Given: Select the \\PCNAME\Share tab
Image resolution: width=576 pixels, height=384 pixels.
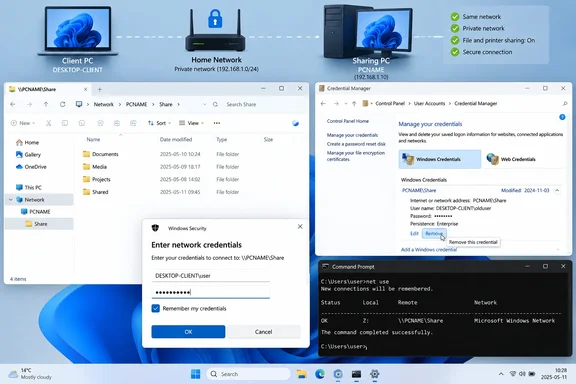Looking at the screenshot, I should pos(48,89).
